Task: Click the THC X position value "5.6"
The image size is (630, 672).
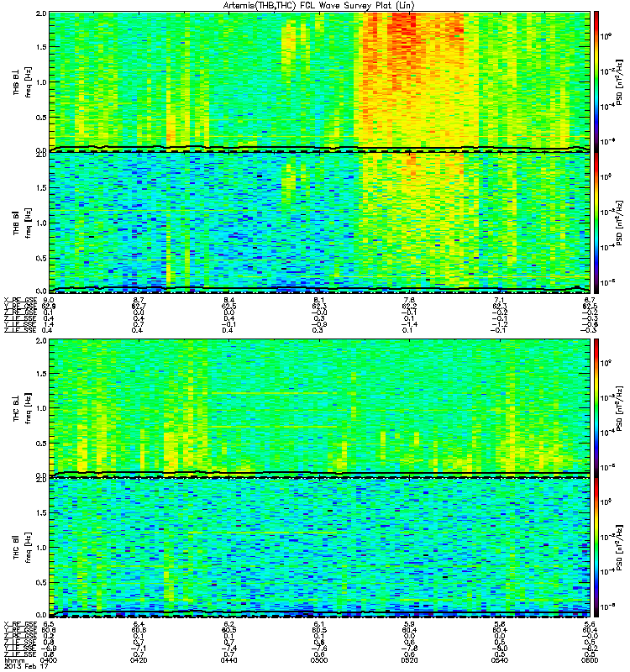Action: coord(590,624)
